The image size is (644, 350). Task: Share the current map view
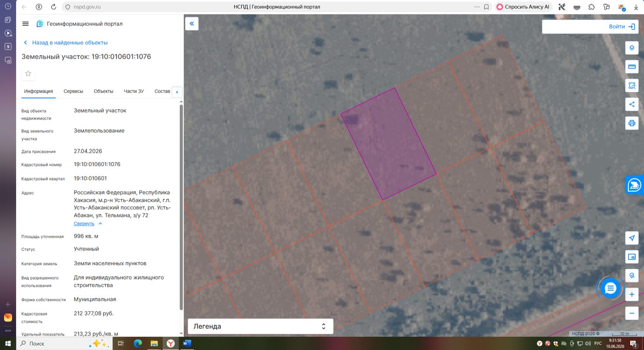point(632,105)
